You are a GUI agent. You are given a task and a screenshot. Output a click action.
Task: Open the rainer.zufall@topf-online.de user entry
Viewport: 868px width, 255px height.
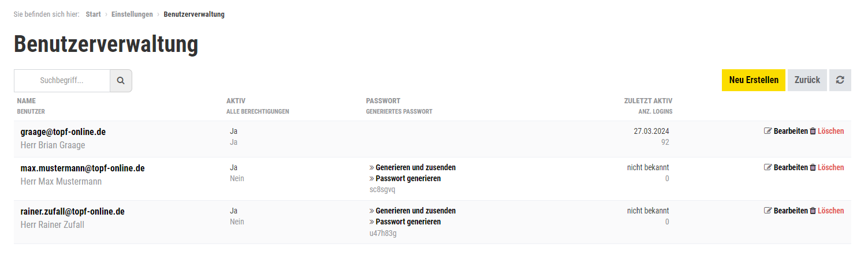72,212
